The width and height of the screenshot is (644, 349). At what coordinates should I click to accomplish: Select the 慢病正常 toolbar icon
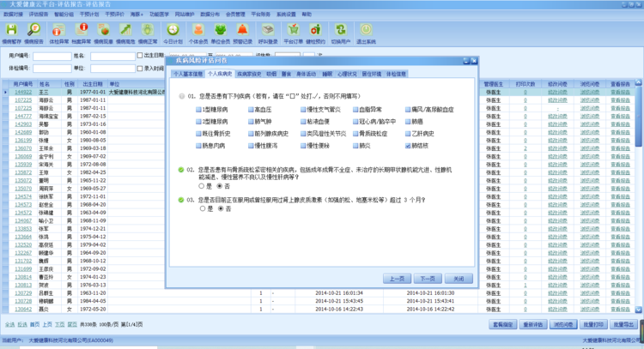click(x=148, y=29)
